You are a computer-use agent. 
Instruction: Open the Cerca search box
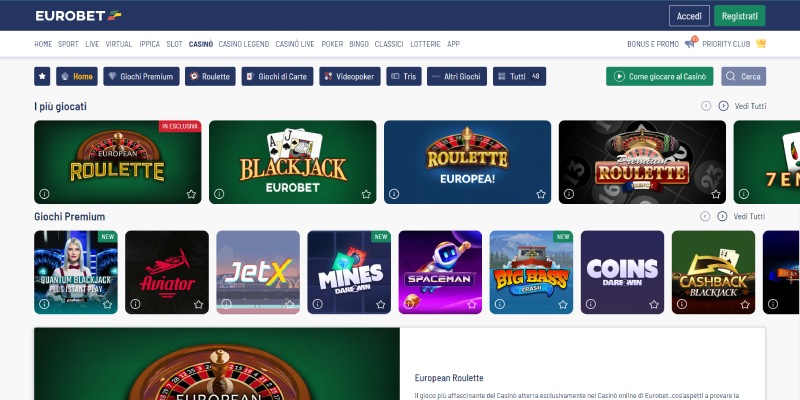pos(743,77)
